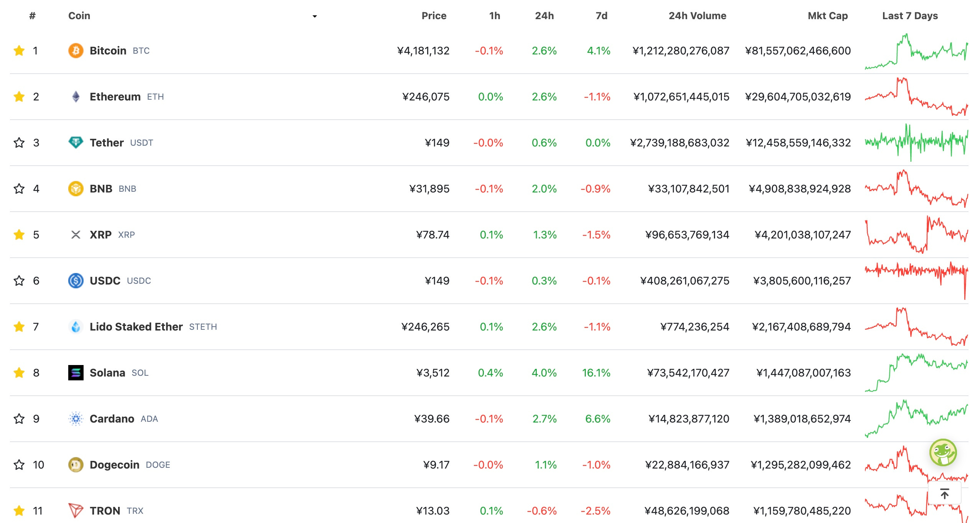Sort by 24h change column header
Screen dimensions: 980x523
(544, 16)
